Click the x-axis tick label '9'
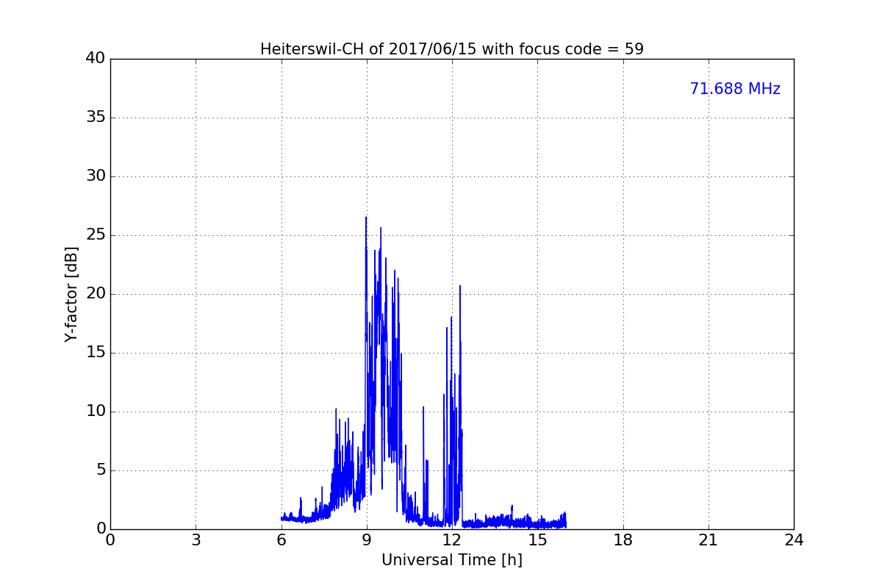This screenshot has width=882, height=588. 367,540
